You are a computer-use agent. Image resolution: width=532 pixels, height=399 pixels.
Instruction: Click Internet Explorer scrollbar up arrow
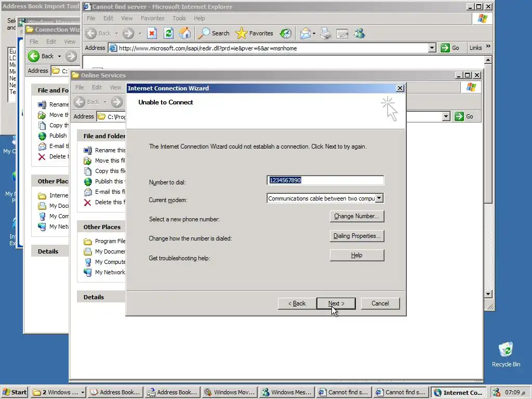click(x=488, y=60)
